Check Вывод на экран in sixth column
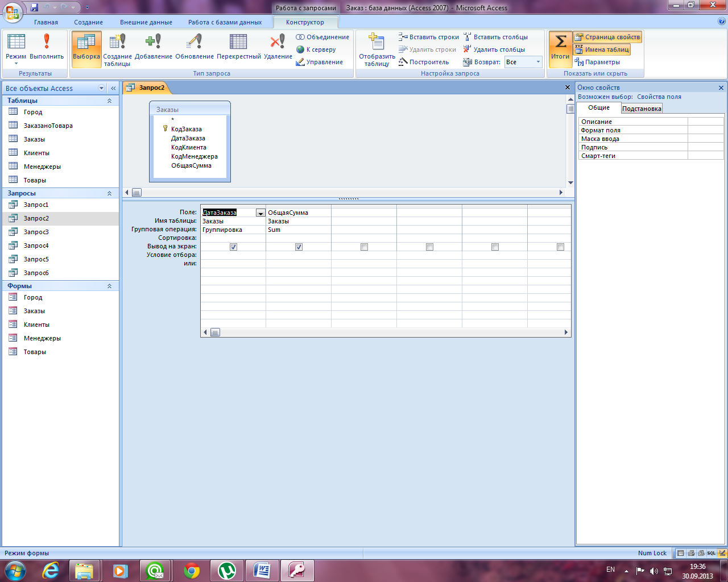Viewport: 728px width, 582px height. point(560,247)
